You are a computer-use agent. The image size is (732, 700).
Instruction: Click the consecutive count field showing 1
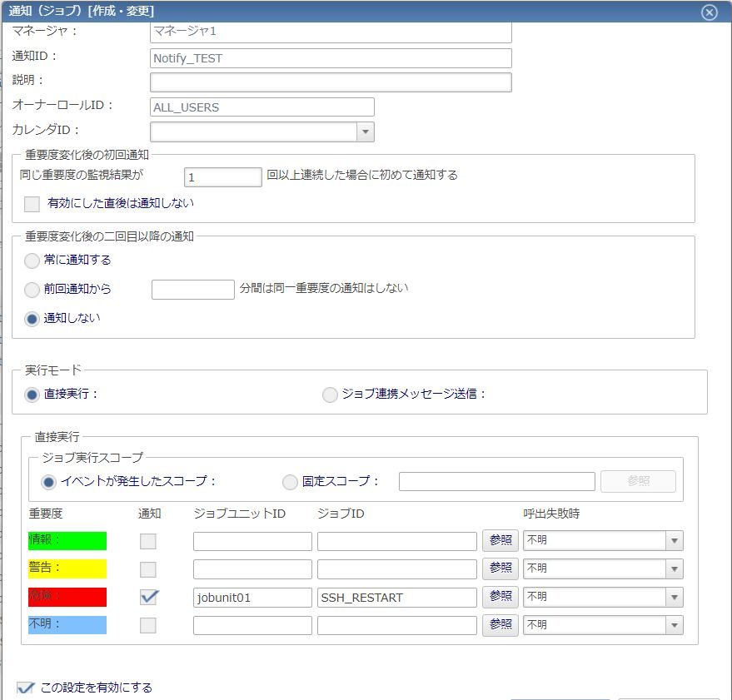[222, 177]
